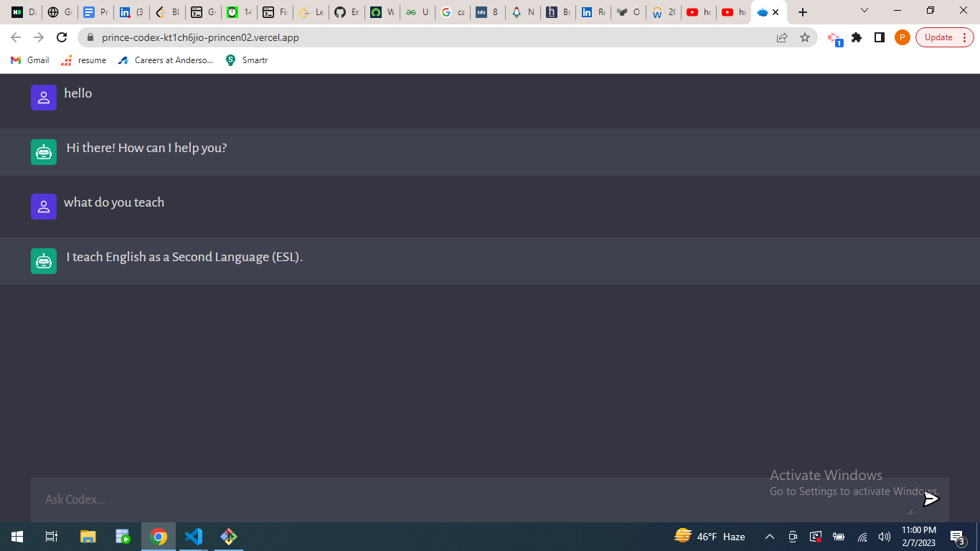The height and width of the screenshot is (551, 980).
Task: Open the Careers at Anderson bookmark
Action: (166, 60)
